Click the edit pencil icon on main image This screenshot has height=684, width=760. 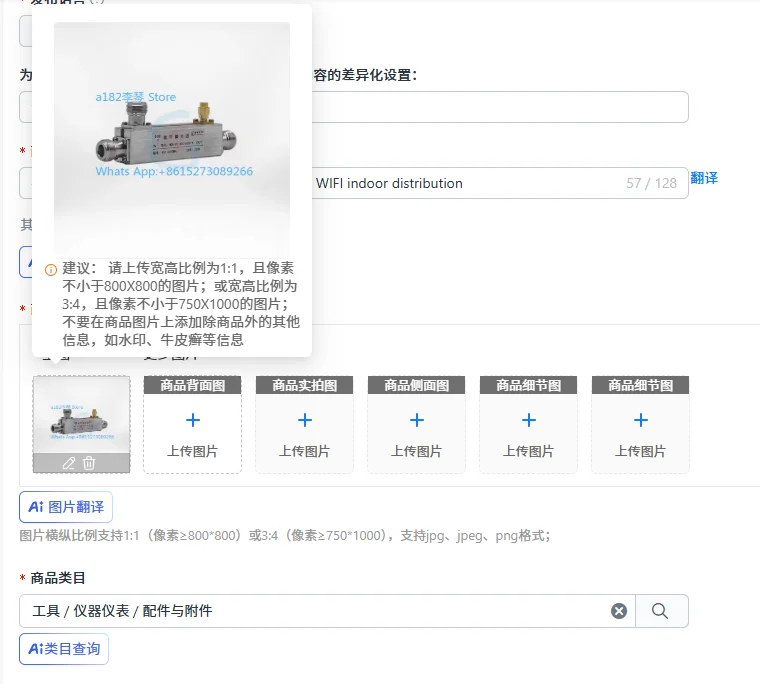click(69, 463)
